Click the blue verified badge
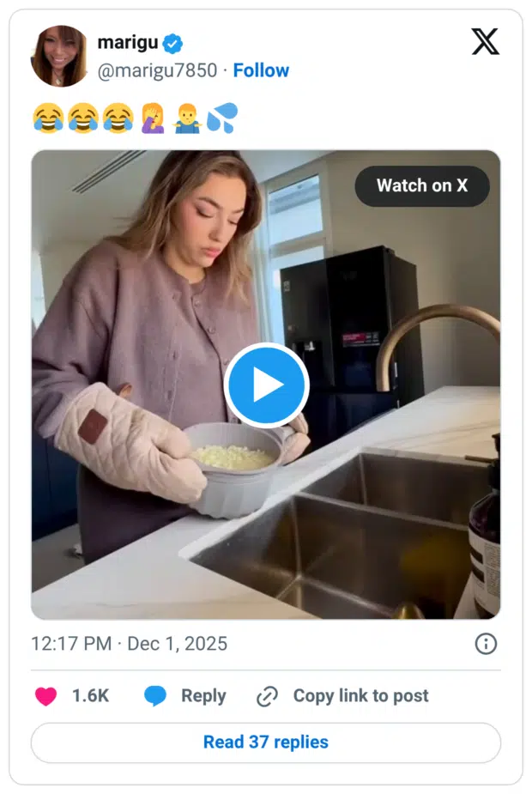The width and height of the screenshot is (532, 794). (x=173, y=43)
